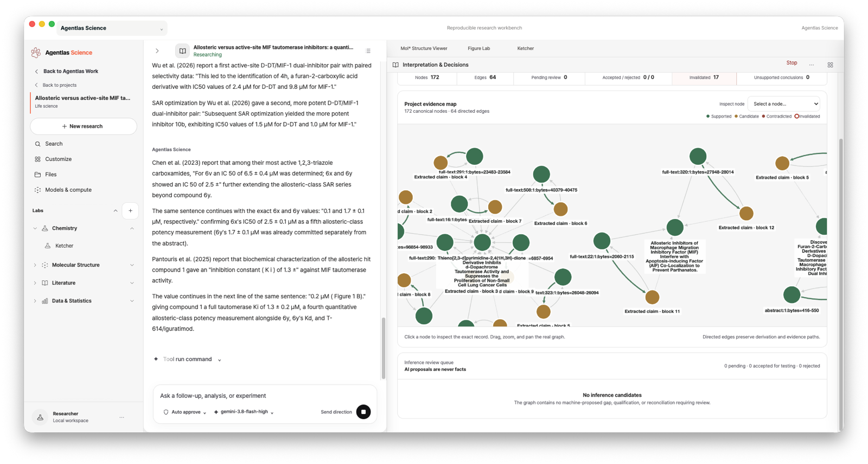Click the Contradicted red legend dot
The width and height of the screenshot is (868, 464).
(x=763, y=117)
